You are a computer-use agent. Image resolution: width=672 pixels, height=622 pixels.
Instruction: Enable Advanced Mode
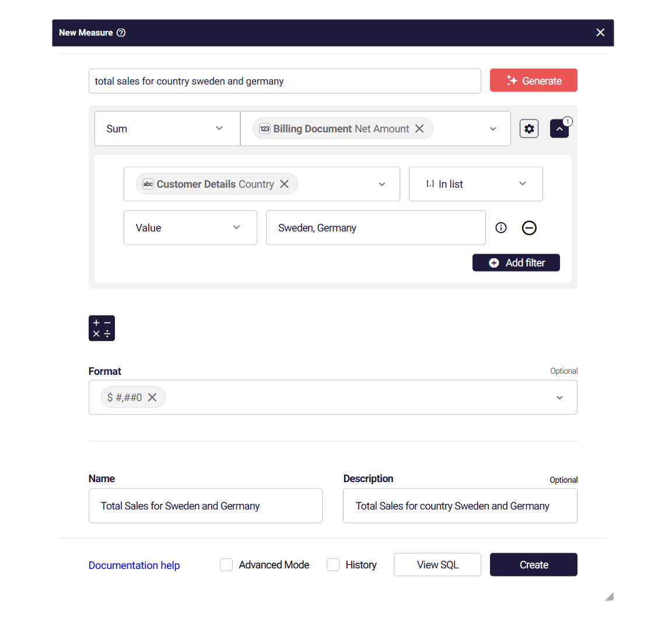(226, 564)
